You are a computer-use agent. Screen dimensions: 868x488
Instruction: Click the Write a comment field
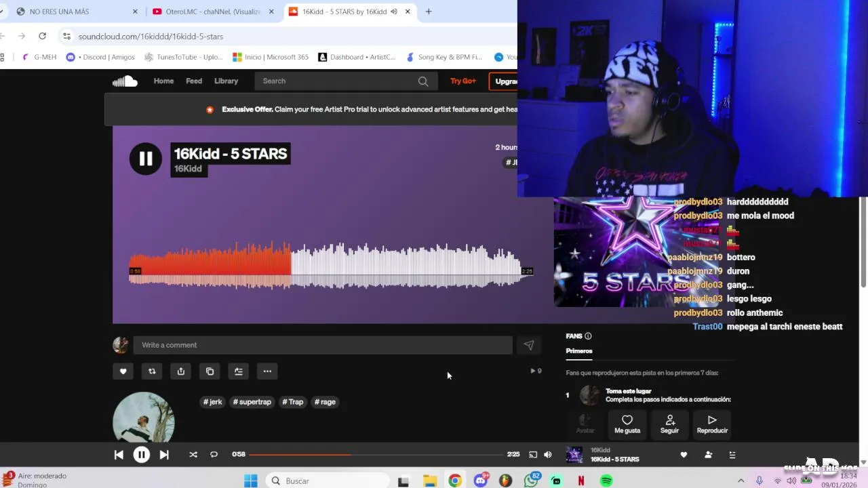pyautogui.click(x=323, y=345)
